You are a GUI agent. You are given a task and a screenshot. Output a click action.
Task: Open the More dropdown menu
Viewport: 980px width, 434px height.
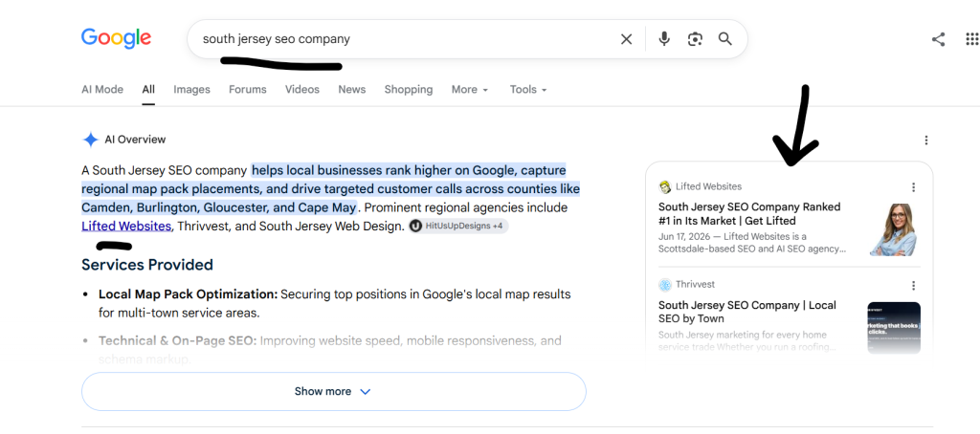pos(469,89)
